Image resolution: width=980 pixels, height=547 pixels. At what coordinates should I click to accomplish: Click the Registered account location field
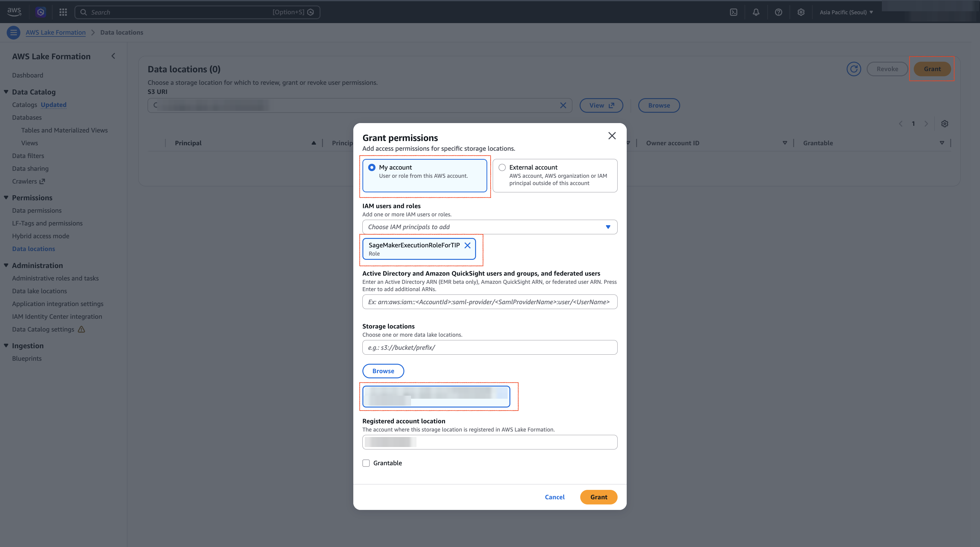490,442
